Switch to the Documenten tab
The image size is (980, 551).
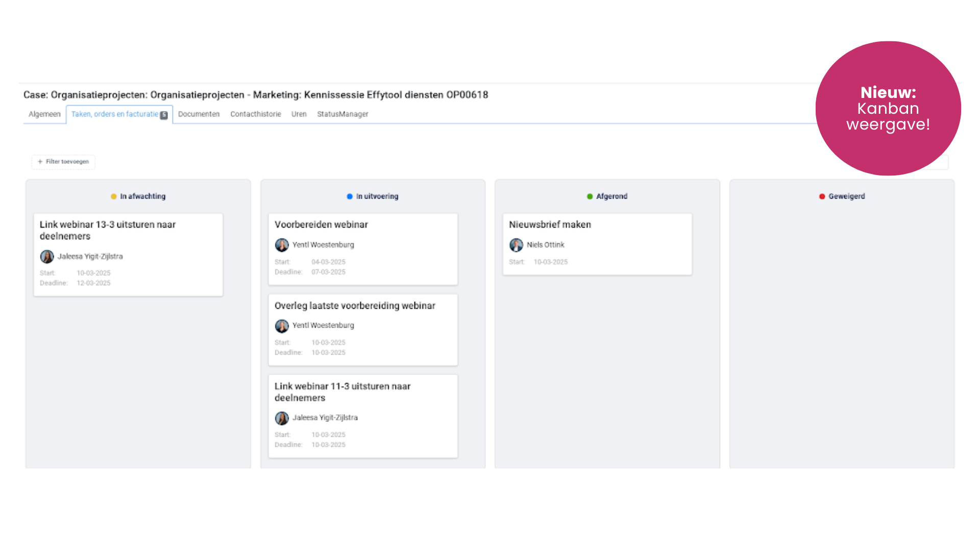(x=199, y=114)
